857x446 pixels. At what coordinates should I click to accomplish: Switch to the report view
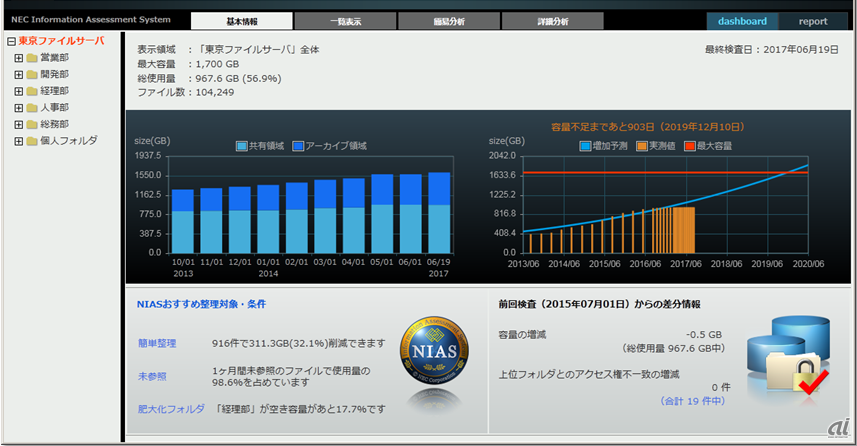coord(813,21)
